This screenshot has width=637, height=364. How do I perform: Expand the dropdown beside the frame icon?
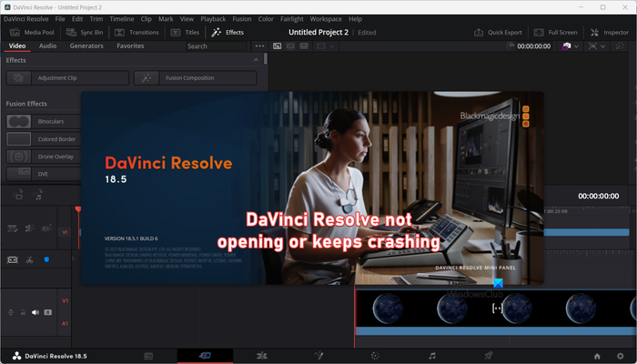tap(602, 46)
